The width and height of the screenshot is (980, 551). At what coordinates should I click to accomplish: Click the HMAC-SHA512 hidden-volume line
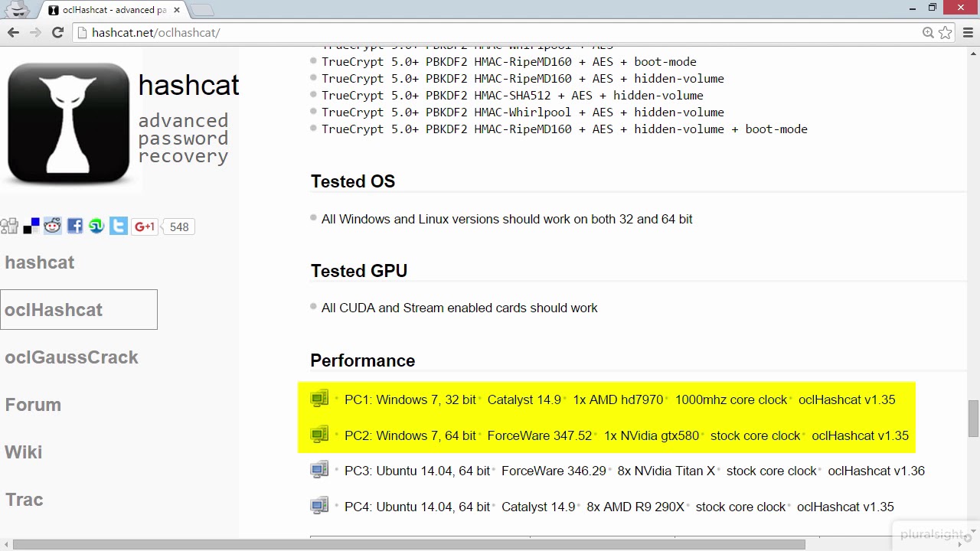click(512, 96)
